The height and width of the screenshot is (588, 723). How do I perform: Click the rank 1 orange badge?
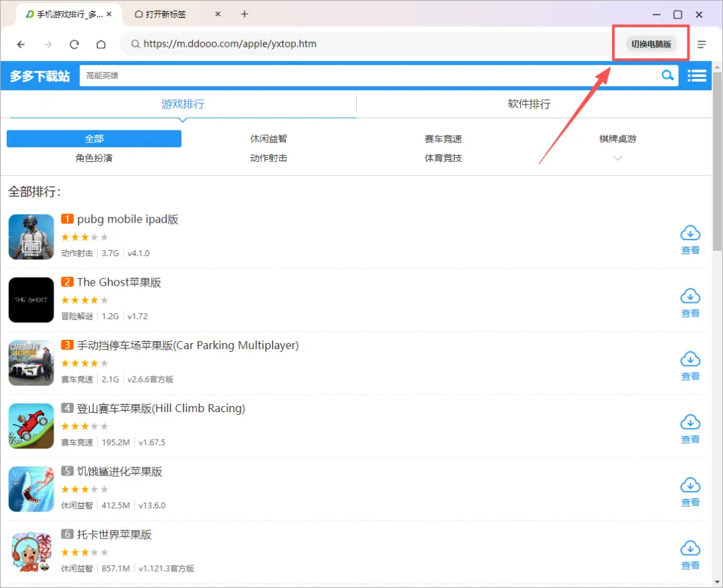(x=68, y=219)
